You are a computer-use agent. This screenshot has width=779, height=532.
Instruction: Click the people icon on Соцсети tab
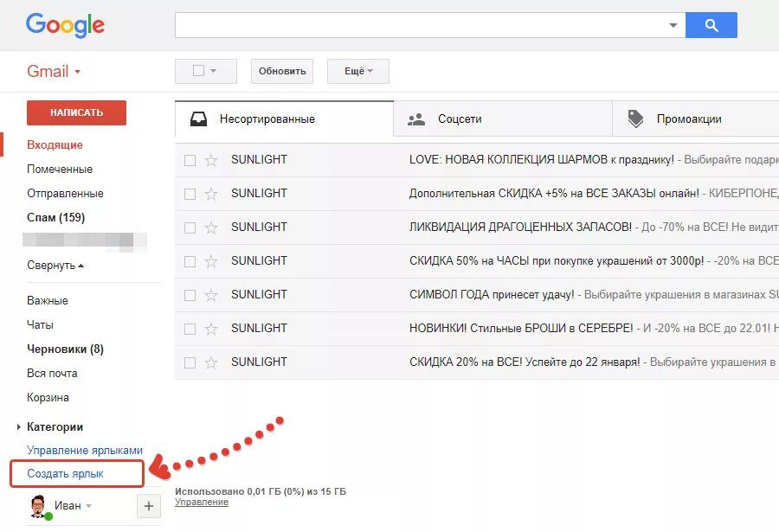pyautogui.click(x=416, y=119)
